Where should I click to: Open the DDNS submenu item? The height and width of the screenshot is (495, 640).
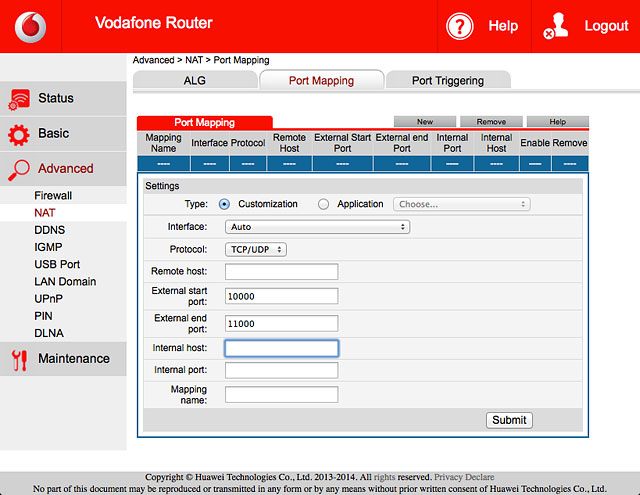click(49, 230)
